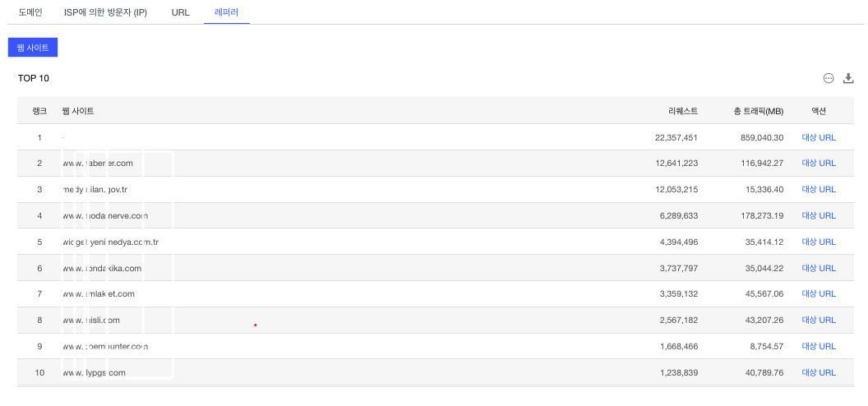Click 대상 URL for rank 7 row
The image size is (868, 406).
(x=819, y=293)
